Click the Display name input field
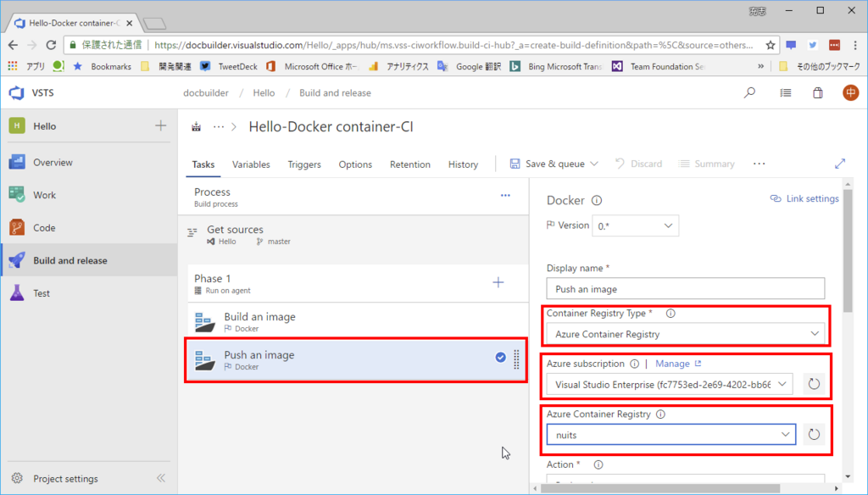This screenshot has height=495, width=868. coord(685,289)
